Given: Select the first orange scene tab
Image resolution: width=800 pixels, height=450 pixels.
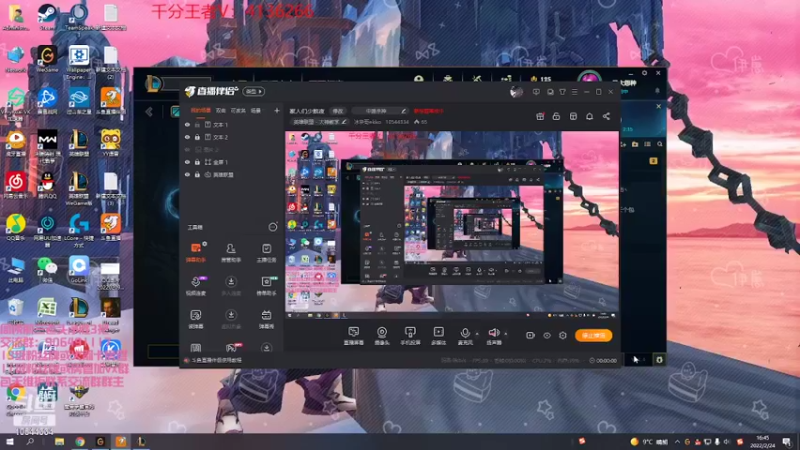Looking at the screenshot, I should 201,110.
